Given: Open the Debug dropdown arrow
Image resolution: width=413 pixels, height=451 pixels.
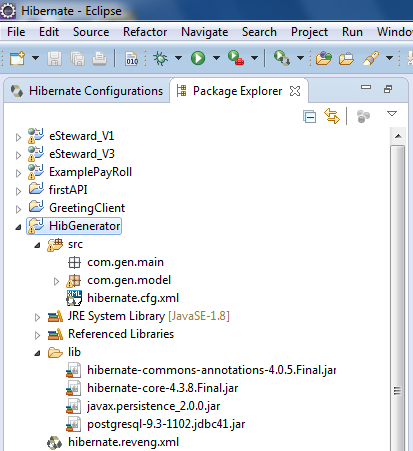Looking at the screenshot, I should pos(178,58).
